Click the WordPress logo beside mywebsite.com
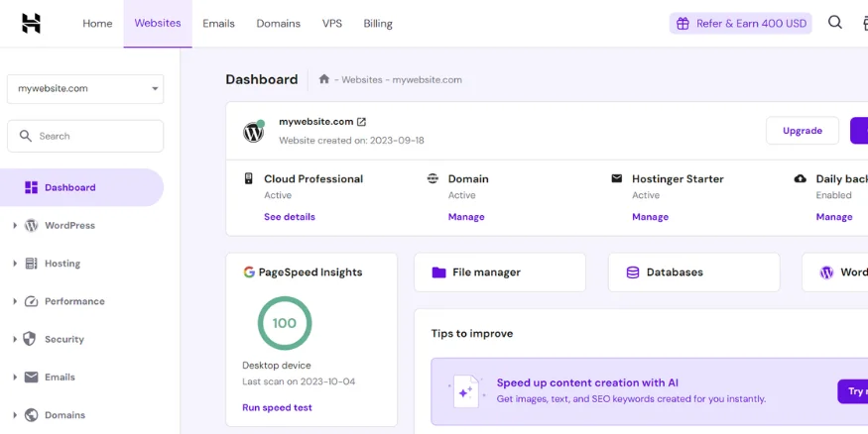Viewport: 868px width, 434px height. [x=254, y=132]
